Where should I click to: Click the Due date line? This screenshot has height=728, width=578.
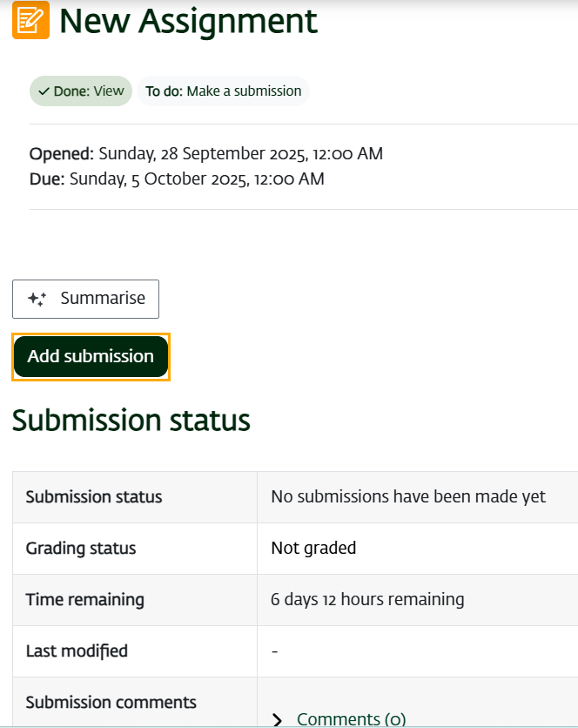pyautogui.click(x=177, y=179)
